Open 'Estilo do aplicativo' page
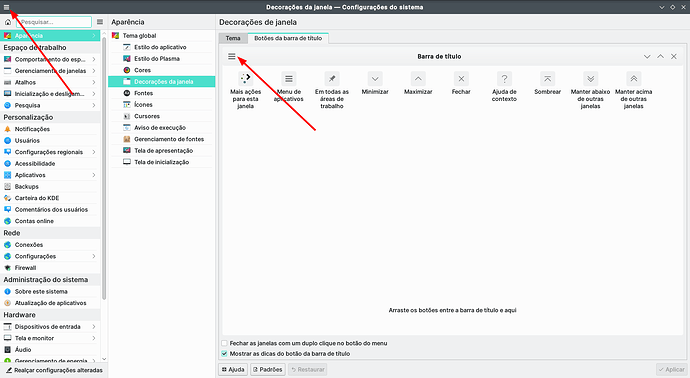 (x=161, y=47)
